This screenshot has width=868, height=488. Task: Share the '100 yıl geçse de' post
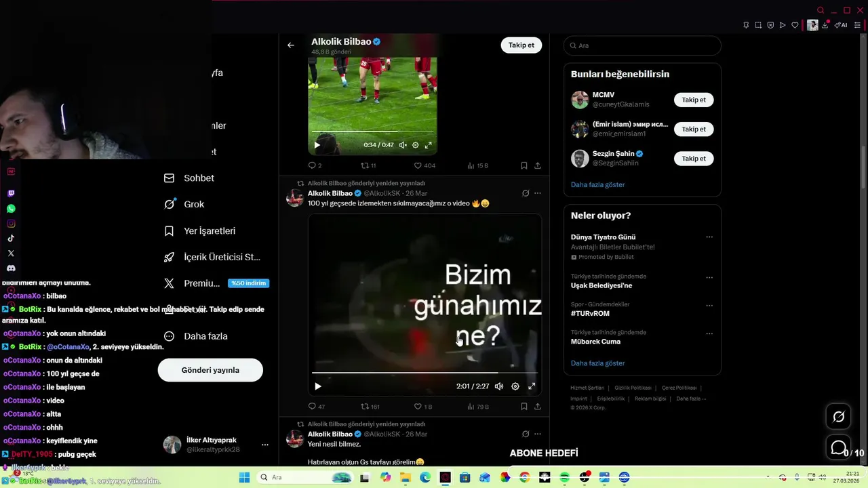[538, 407]
